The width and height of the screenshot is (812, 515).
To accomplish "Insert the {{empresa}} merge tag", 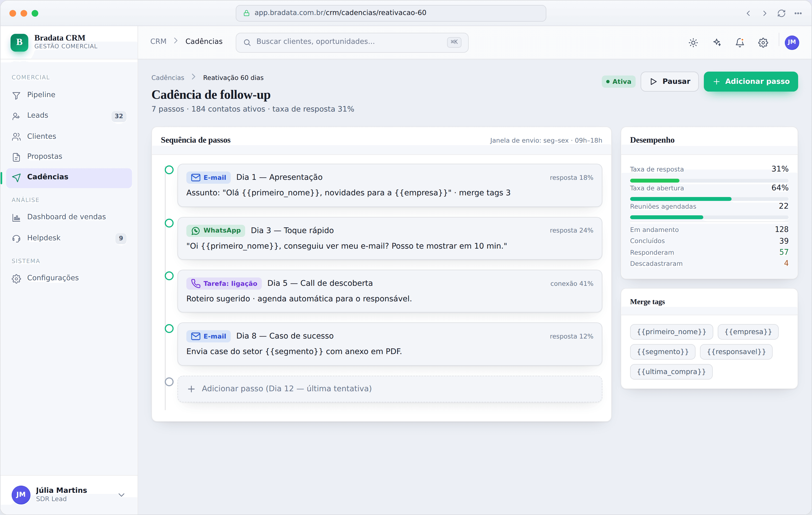I will coord(748,332).
